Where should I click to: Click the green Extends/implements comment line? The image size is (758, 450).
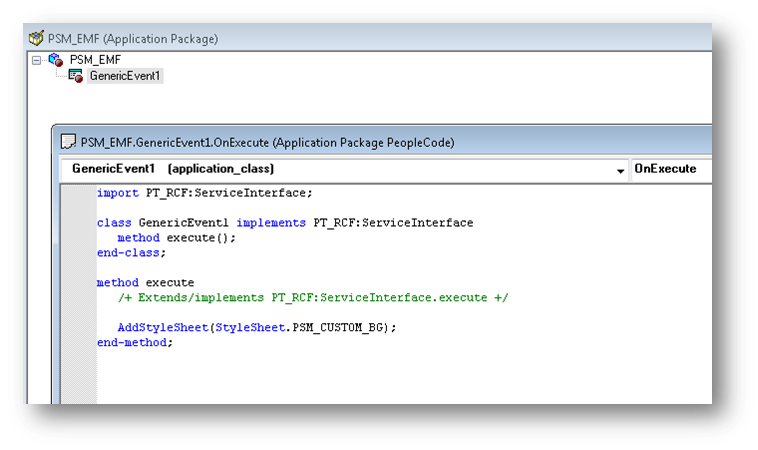coord(313,297)
